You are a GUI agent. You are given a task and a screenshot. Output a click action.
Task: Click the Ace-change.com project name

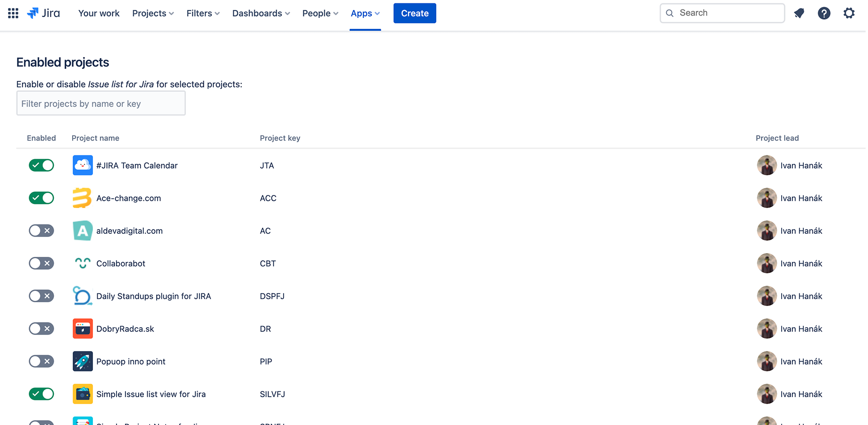(x=128, y=198)
